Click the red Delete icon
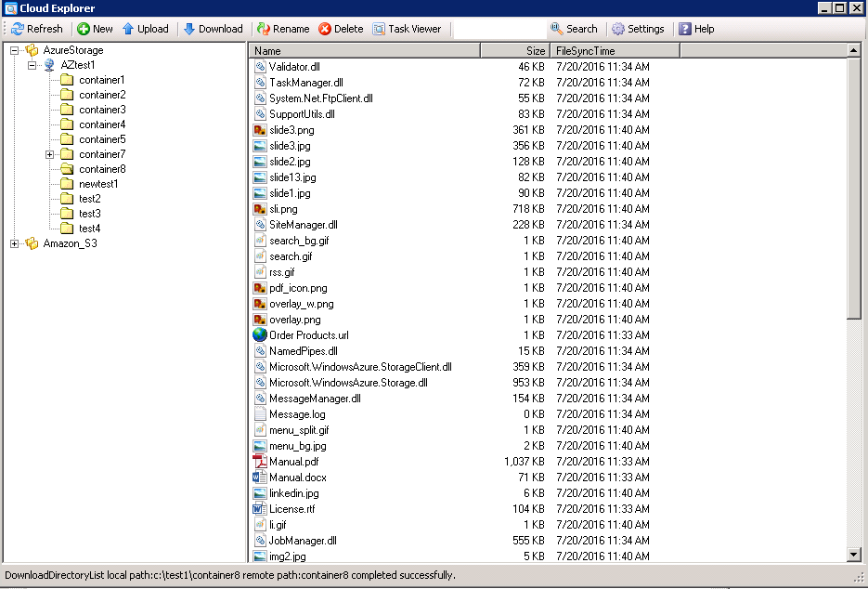Screen dimensions: 868x589 [x=325, y=29]
